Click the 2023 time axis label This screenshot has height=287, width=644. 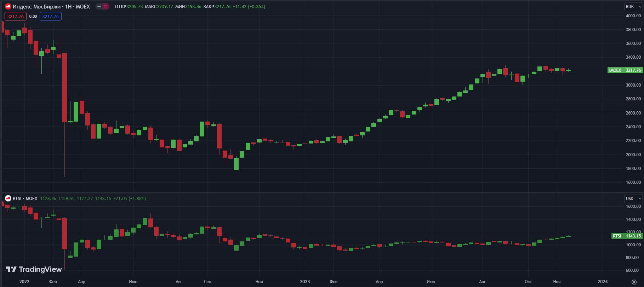point(305,282)
